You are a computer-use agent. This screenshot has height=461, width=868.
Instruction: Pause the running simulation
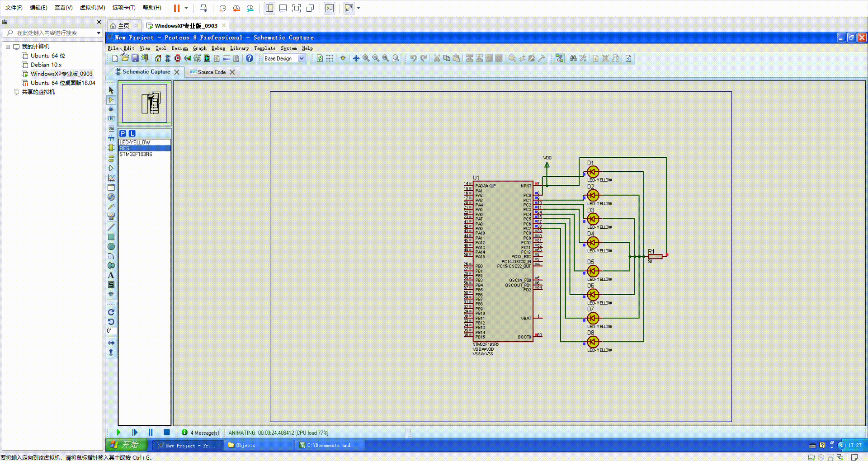coord(151,432)
